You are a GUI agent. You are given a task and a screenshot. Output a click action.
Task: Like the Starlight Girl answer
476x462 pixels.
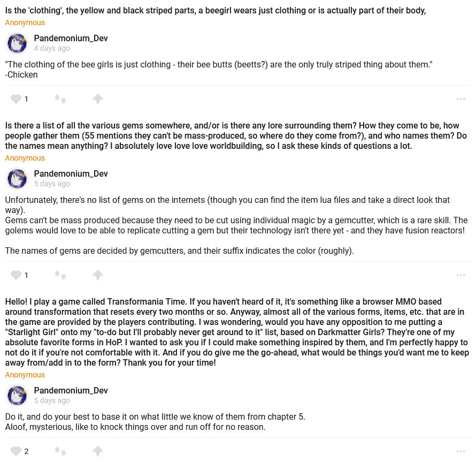coord(16,451)
